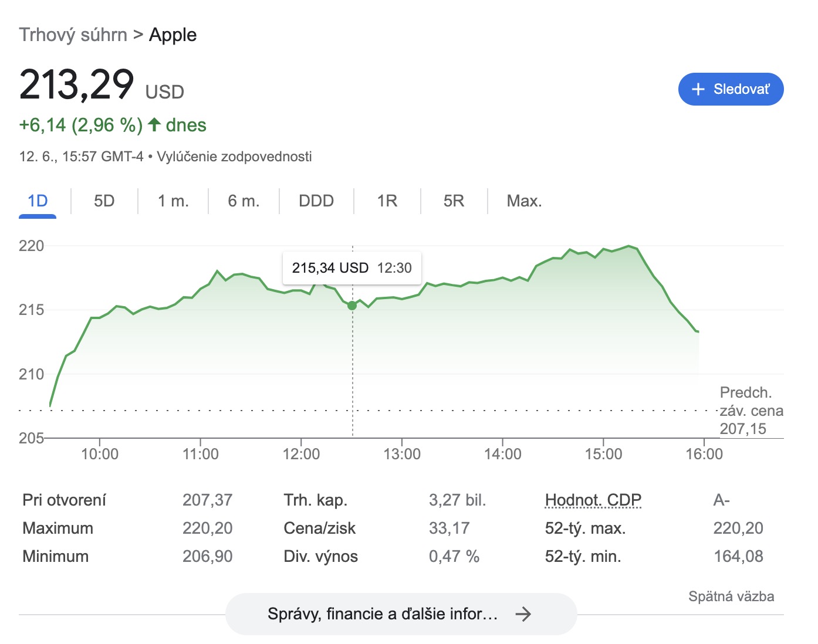Click the Cena/zisk value 33,17

pyautogui.click(x=449, y=528)
